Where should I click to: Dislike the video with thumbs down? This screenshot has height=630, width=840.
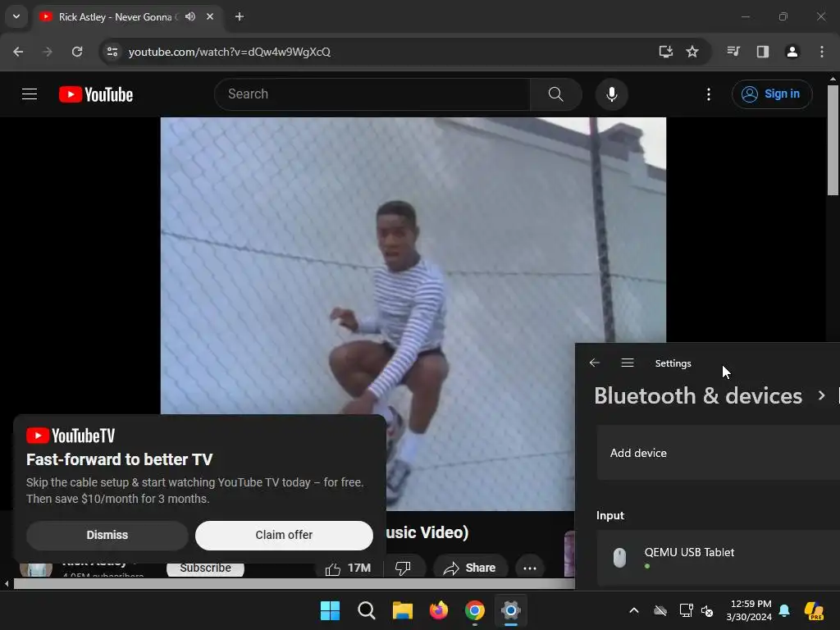[x=403, y=568]
